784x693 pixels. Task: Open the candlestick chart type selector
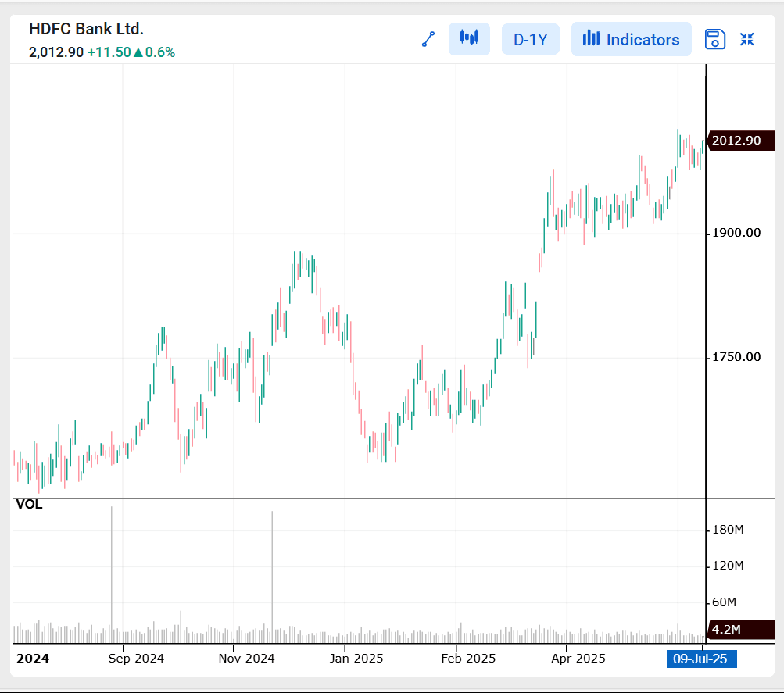[469, 38]
